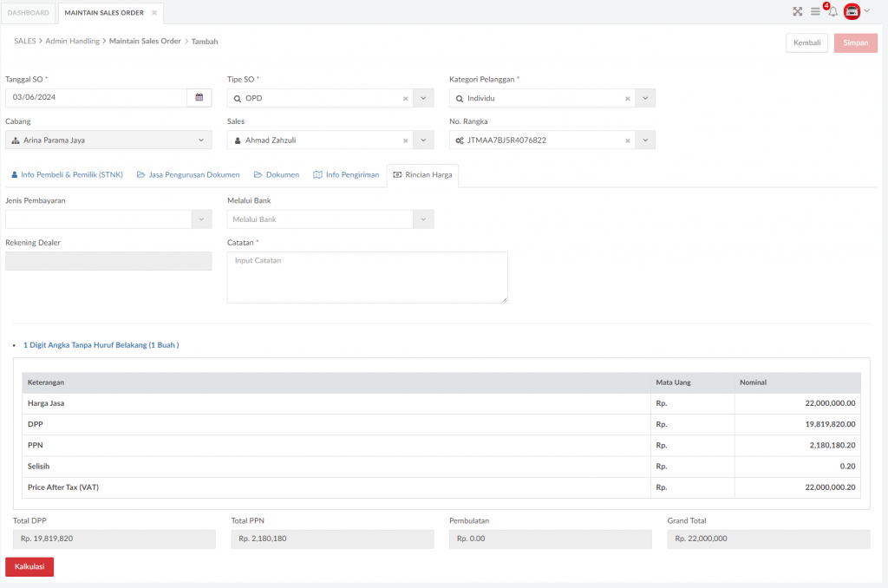Click the fullscreen expand icon in header

pyautogui.click(x=798, y=11)
